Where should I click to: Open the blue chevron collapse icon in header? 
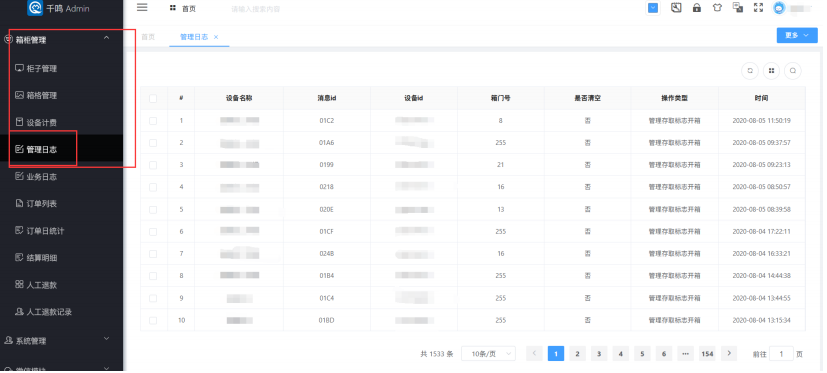(x=653, y=8)
